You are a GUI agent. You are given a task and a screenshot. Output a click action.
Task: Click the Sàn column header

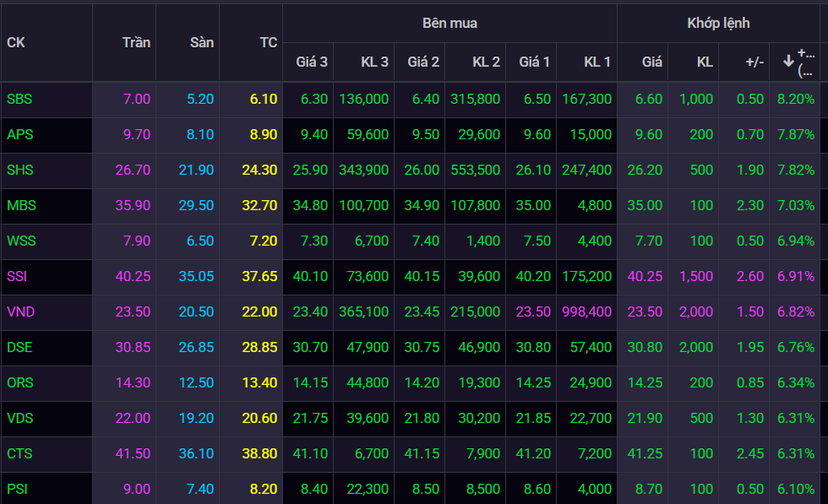point(202,42)
